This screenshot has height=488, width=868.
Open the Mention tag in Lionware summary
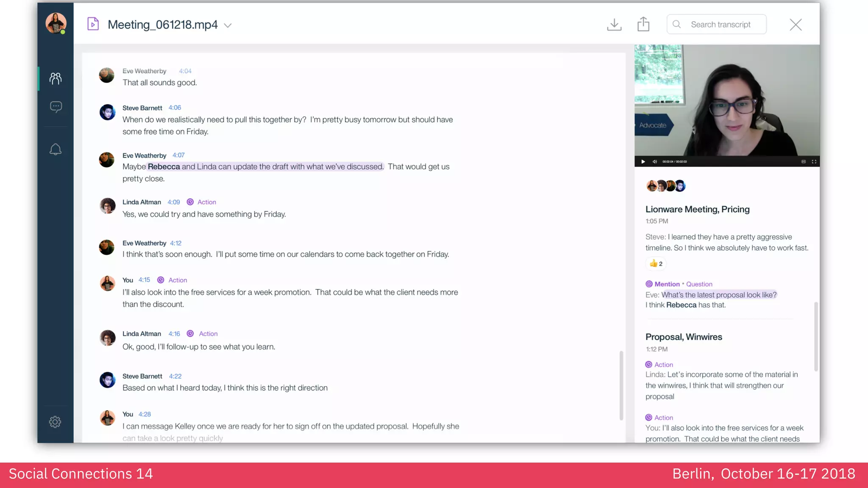click(663, 284)
